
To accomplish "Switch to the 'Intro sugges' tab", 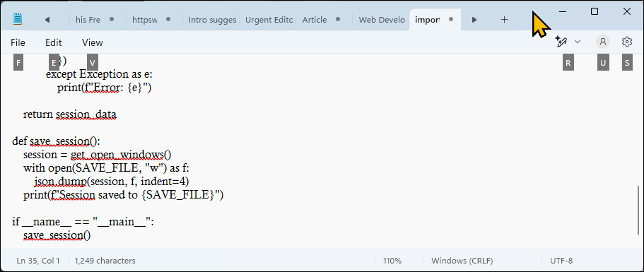I will pos(212,20).
